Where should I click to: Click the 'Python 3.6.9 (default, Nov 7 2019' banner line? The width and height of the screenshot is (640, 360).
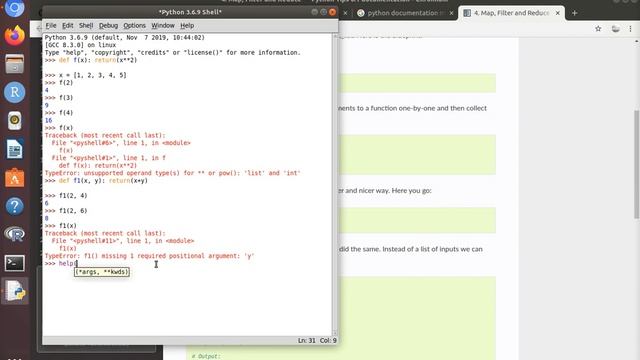point(125,37)
